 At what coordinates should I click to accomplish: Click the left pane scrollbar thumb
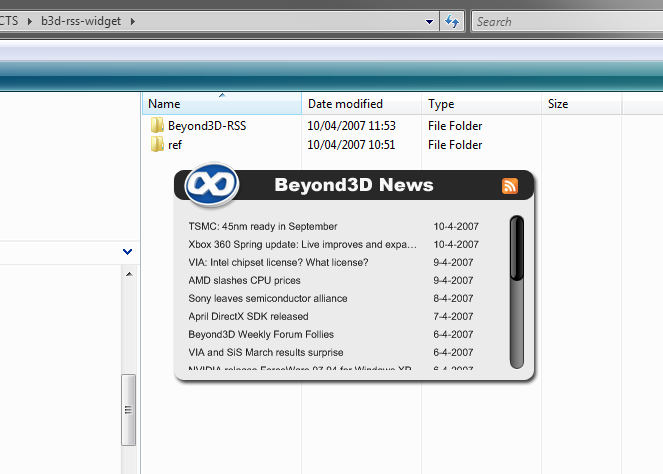129,410
